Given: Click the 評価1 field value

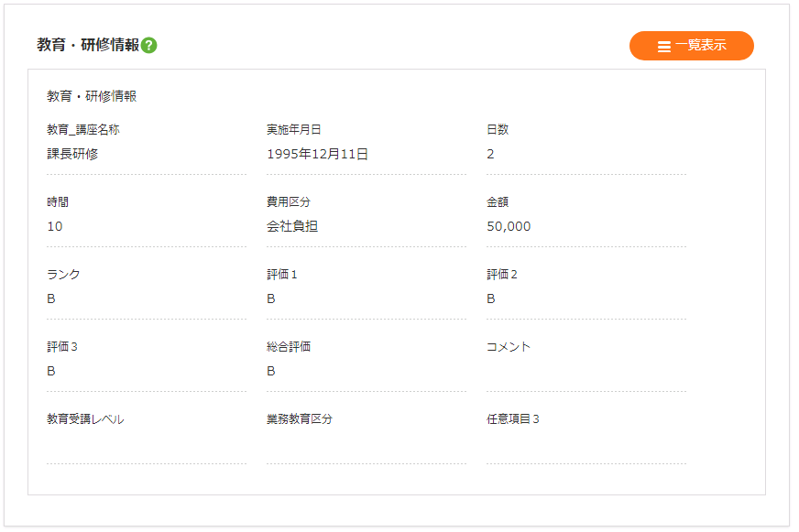Looking at the screenshot, I should [x=271, y=299].
